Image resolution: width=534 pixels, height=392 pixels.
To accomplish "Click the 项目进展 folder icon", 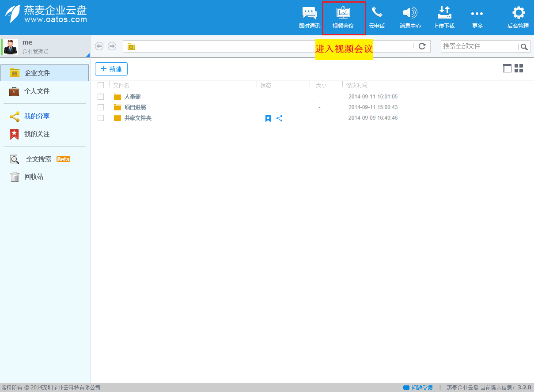I will 117,107.
